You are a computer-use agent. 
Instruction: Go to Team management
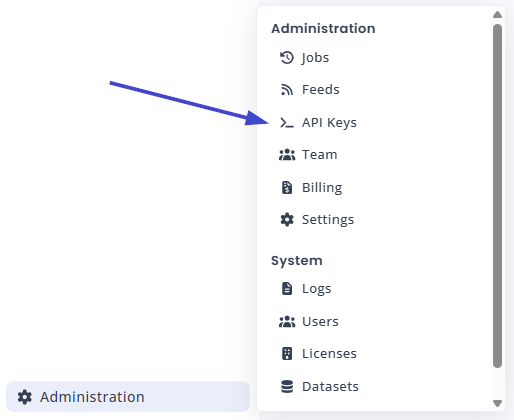[x=320, y=155]
